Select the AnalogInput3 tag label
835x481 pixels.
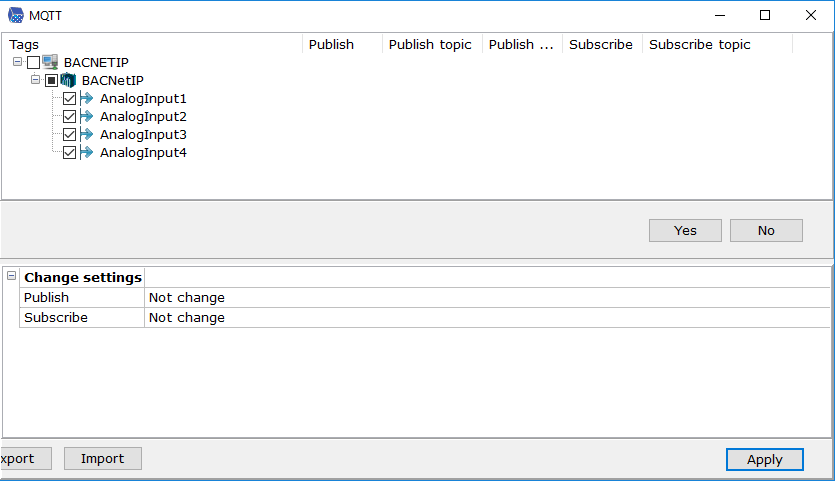pyautogui.click(x=143, y=134)
